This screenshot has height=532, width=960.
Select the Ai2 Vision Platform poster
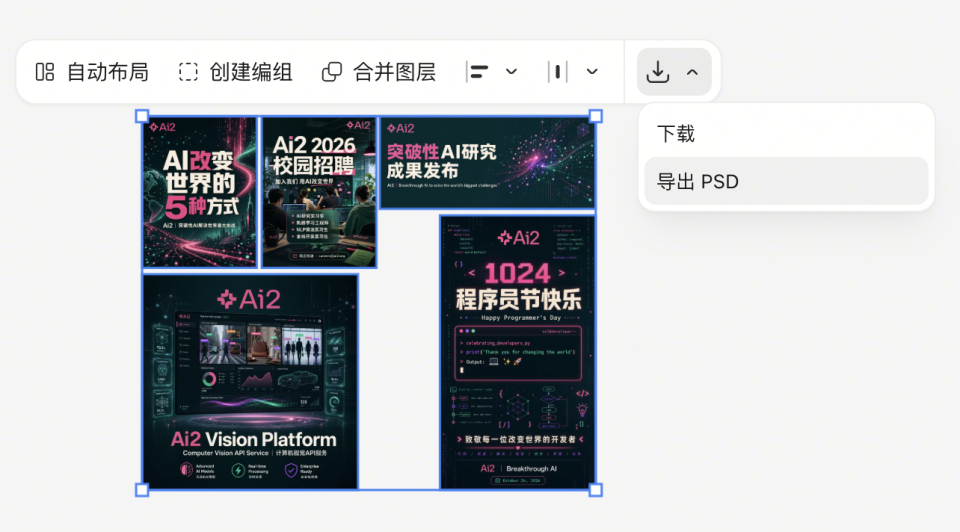(x=250, y=381)
